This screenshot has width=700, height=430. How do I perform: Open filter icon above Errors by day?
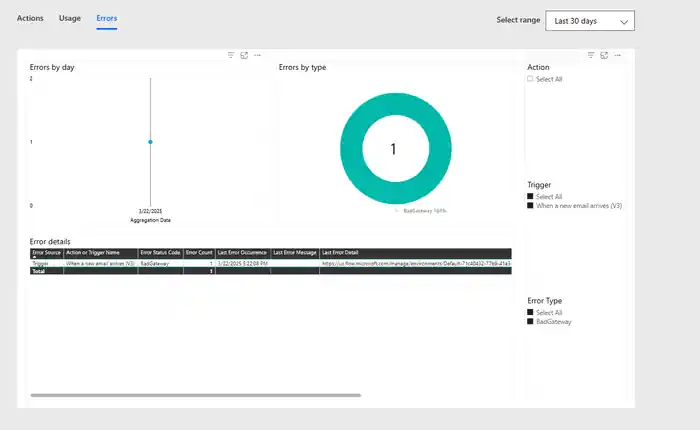(231, 55)
